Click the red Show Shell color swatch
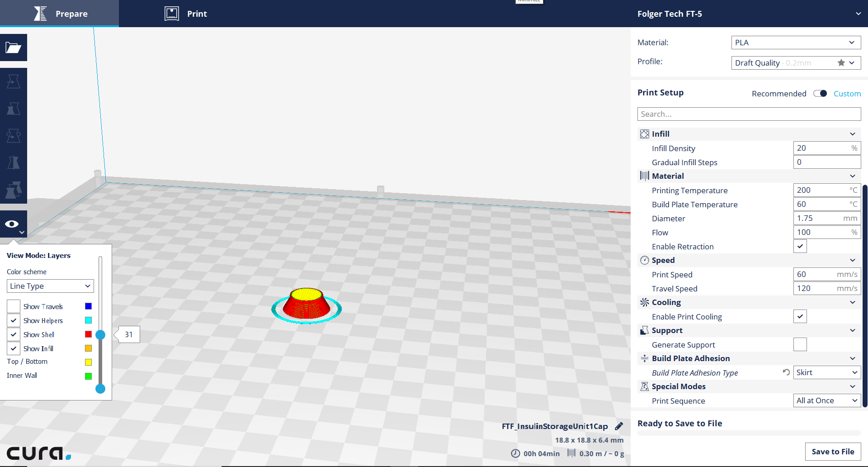This screenshot has height=467, width=868. coord(88,334)
